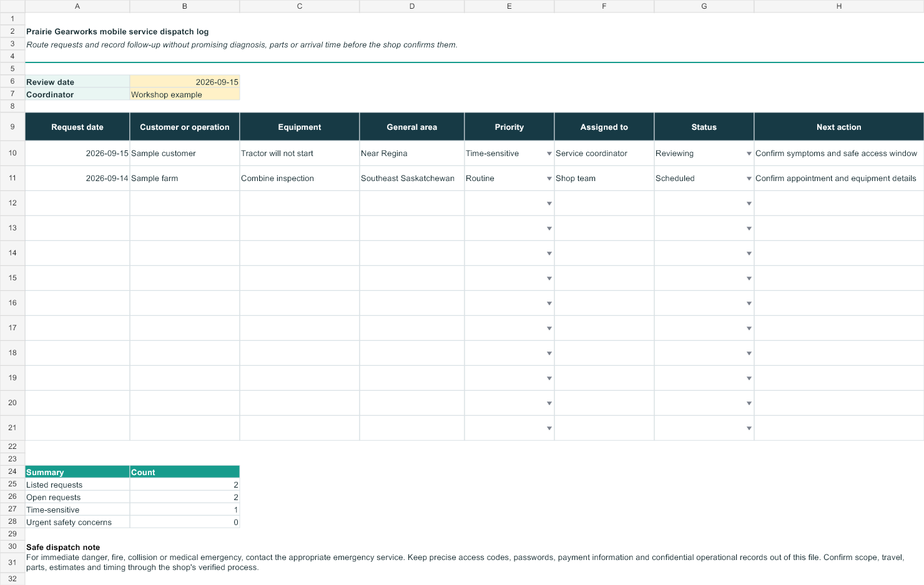Select 'Confirm symptoms and safe access window'

839,153
